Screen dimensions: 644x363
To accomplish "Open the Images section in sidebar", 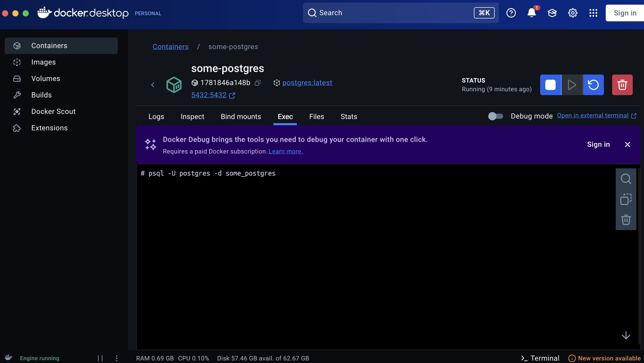I will click(43, 62).
